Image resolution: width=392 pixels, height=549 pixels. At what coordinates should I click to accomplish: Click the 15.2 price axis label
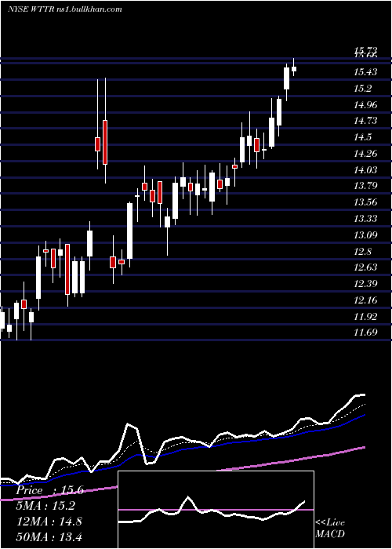(362, 89)
